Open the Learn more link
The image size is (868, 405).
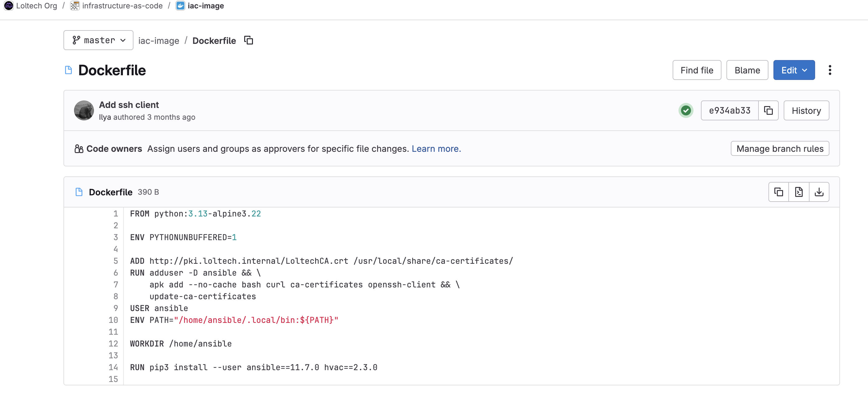(x=436, y=149)
